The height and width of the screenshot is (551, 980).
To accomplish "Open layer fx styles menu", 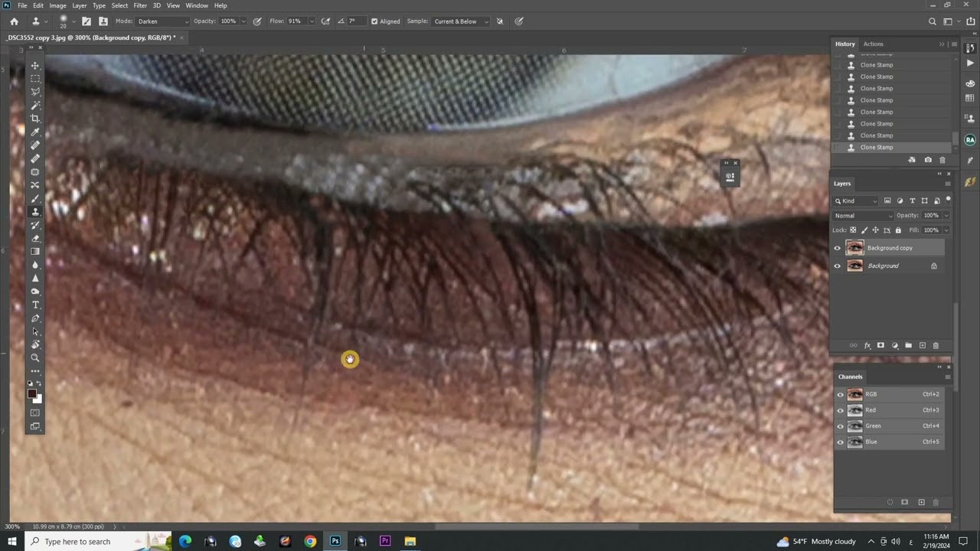I will click(x=867, y=346).
